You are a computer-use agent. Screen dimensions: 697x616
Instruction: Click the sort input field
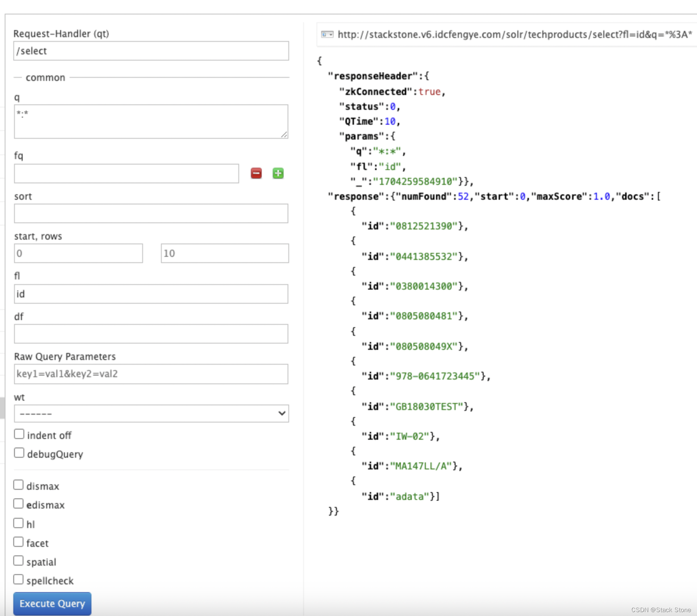click(151, 213)
